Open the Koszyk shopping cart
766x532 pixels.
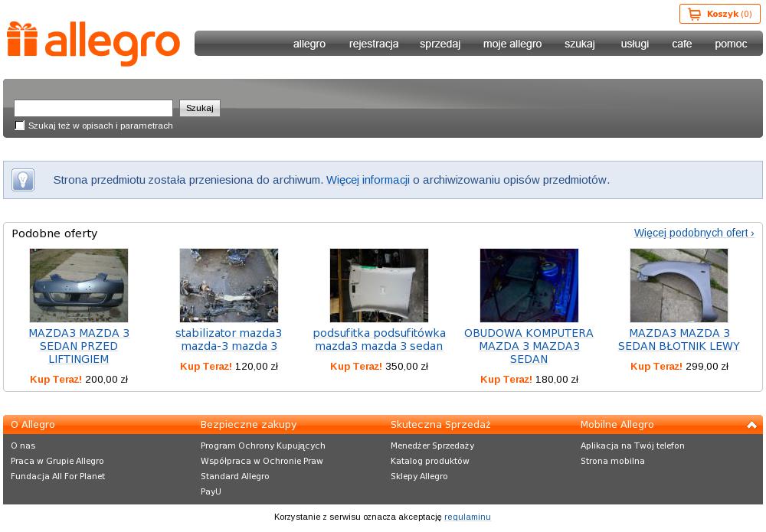pos(719,14)
